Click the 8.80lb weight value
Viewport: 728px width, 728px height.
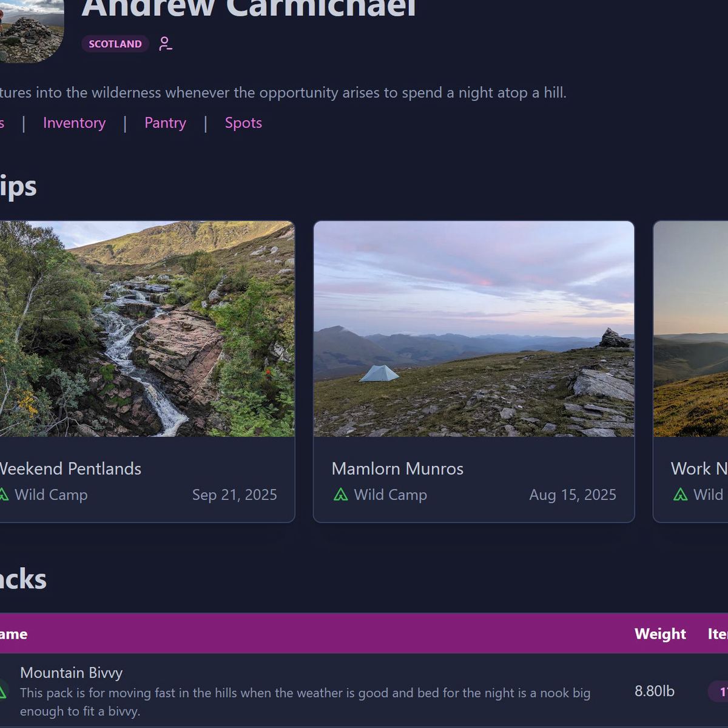[x=654, y=691]
